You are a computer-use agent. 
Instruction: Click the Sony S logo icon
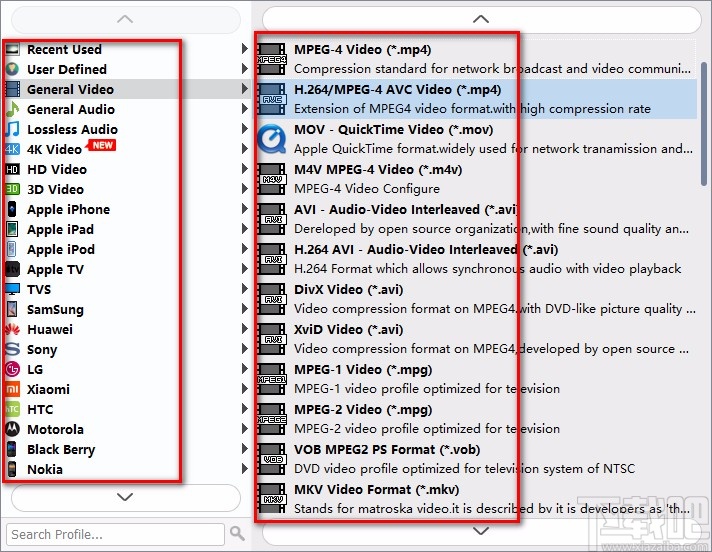coord(12,349)
